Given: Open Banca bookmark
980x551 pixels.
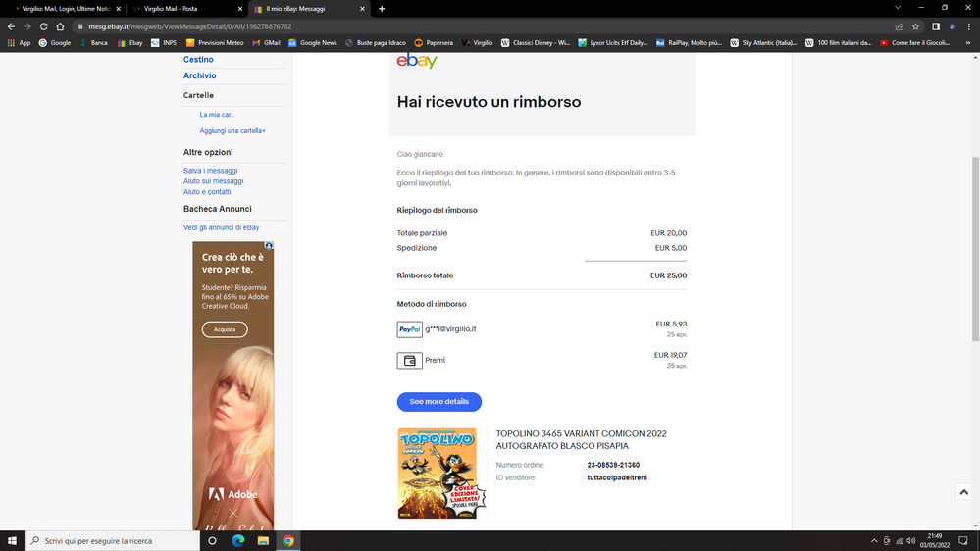Looking at the screenshot, I should 93,43.
